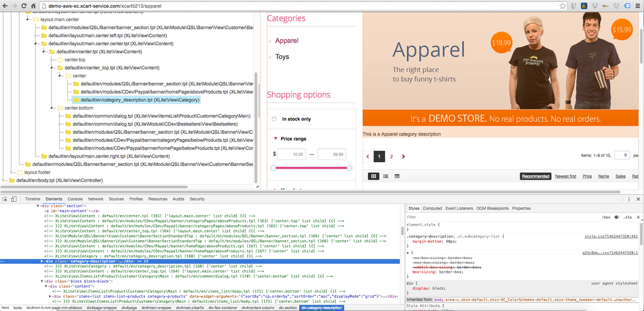Click the eBay extension icon
Image resolution: width=644 pixels, height=311 pixels.
605,6
